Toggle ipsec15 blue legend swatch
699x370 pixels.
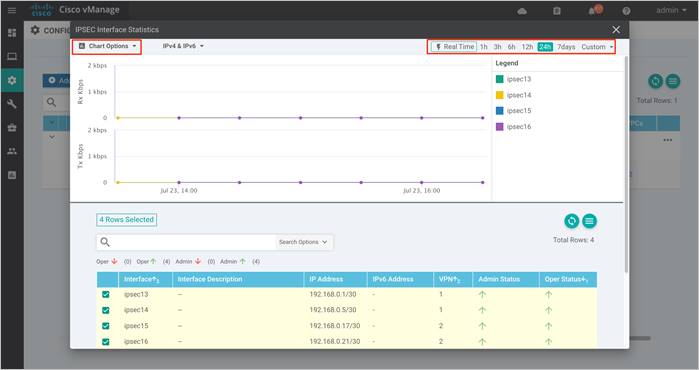pyautogui.click(x=500, y=111)
